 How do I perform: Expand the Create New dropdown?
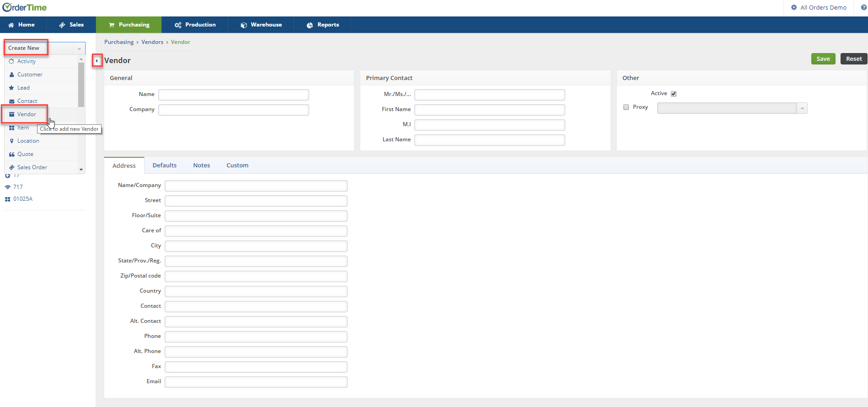80,48
